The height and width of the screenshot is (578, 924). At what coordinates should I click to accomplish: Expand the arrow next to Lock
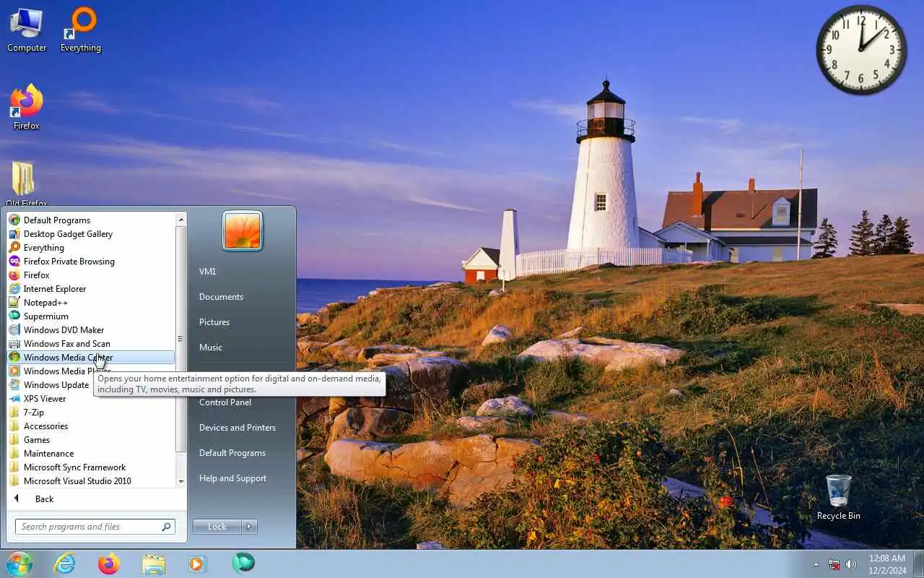pos(249,527)
